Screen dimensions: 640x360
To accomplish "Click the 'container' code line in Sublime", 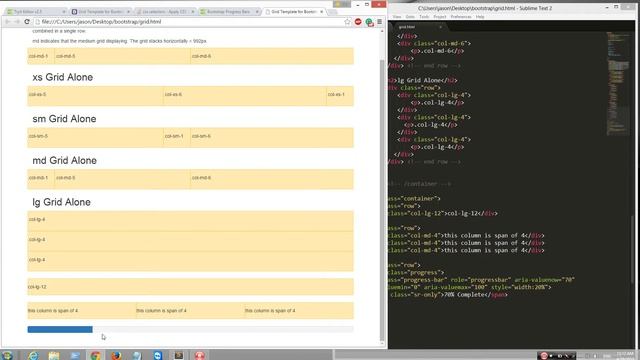I will point(414,198).
